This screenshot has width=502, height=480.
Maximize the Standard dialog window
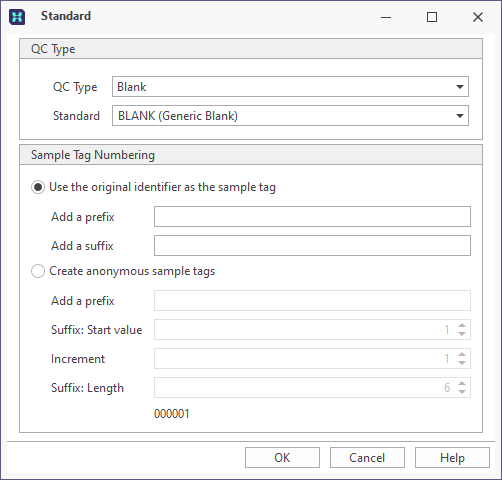pyautogui.click(x=432, y=17)
